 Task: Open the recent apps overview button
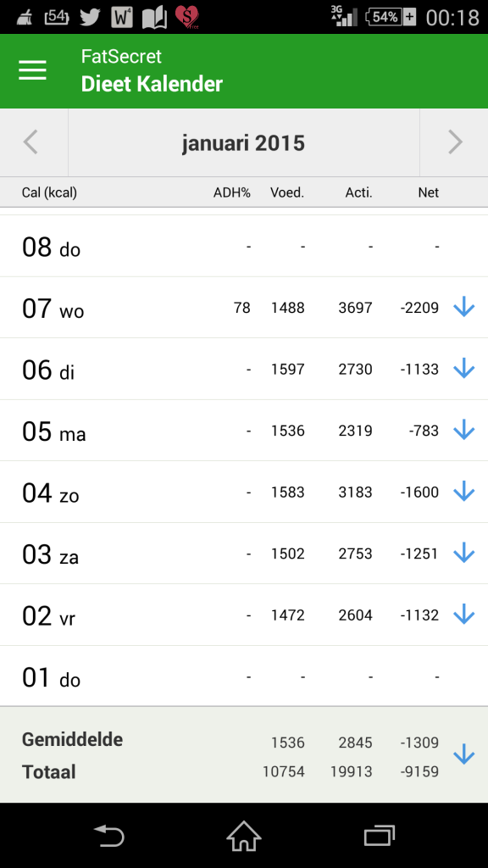point(379,836)
